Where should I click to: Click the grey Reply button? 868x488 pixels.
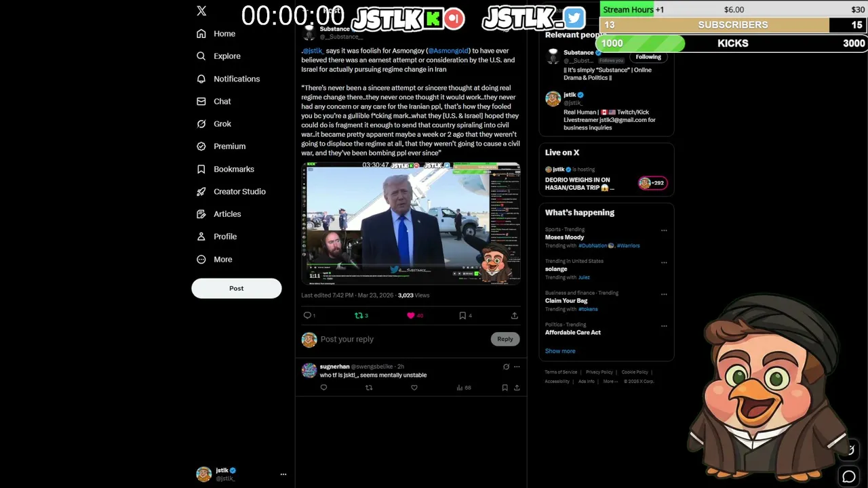(x=505, y=339)
